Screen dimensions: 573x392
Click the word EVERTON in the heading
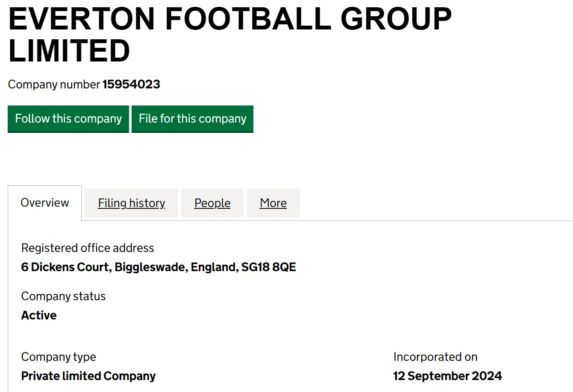pos(81,19)
